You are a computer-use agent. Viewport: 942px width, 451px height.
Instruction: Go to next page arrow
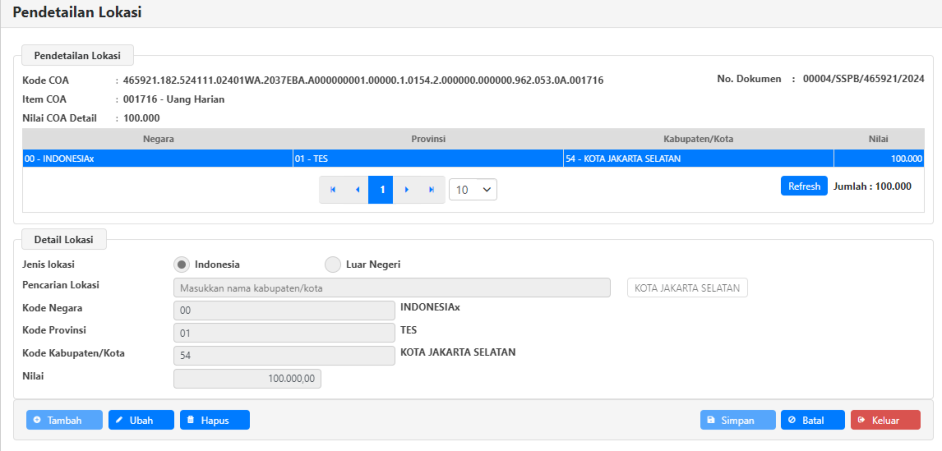coord(406,189)
